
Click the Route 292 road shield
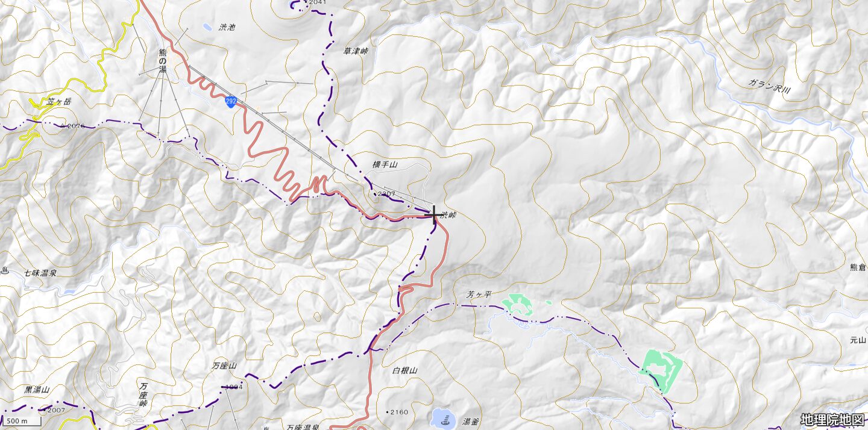[x=230, y=101]
